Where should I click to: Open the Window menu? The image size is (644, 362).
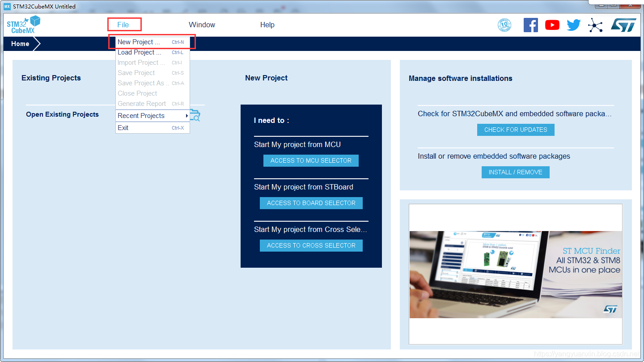point(202,25)
